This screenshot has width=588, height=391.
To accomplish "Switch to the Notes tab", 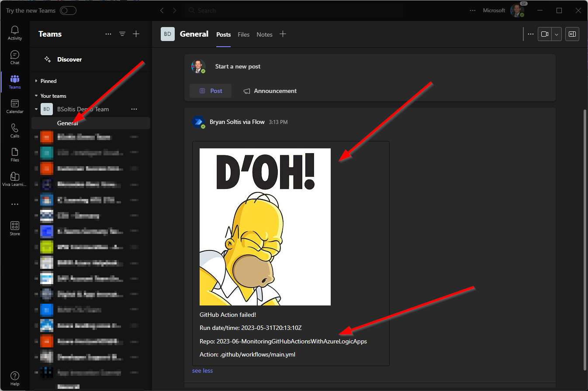I will click(x=264, y=34).
